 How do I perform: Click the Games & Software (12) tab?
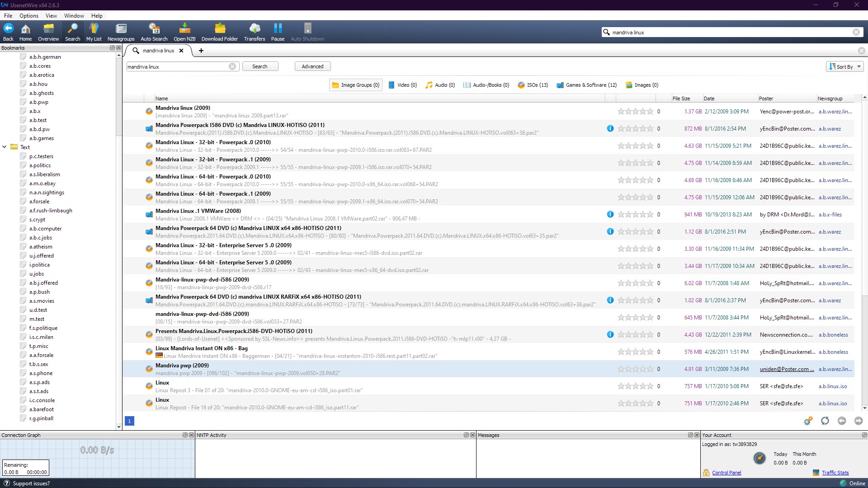point(587,84)
